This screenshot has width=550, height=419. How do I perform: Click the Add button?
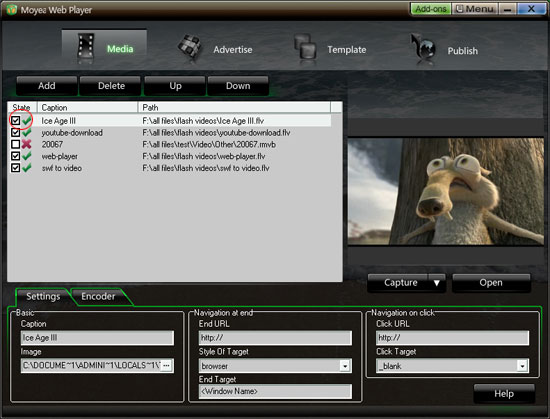pos(47,86)
